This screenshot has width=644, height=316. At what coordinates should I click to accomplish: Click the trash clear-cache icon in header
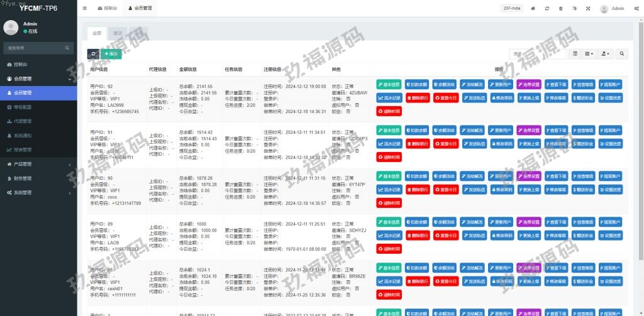(x=561, y=9)
